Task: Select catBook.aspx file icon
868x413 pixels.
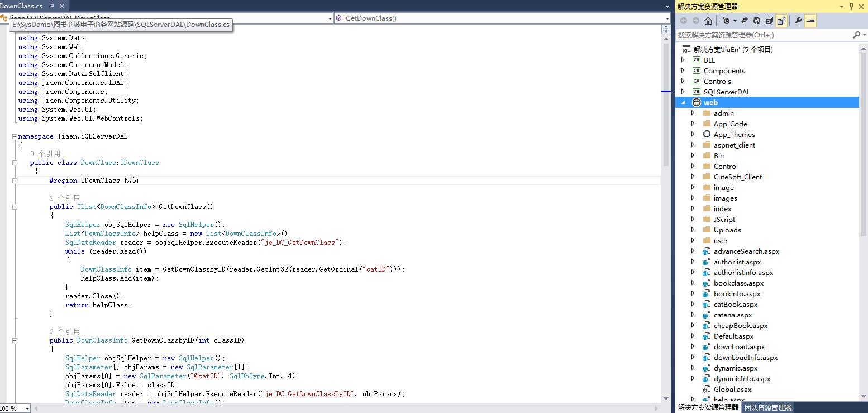Action: pyautogui.click(x=706, y=304)
